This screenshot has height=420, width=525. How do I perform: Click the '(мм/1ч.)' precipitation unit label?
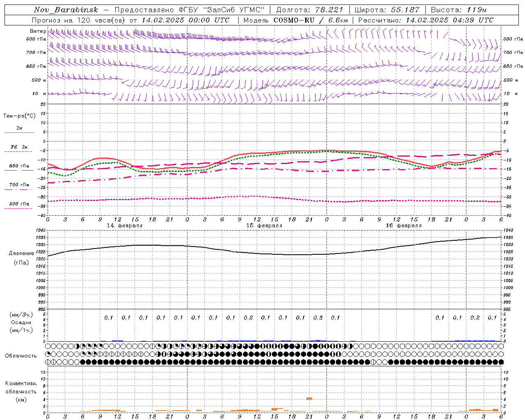(21, 330)
